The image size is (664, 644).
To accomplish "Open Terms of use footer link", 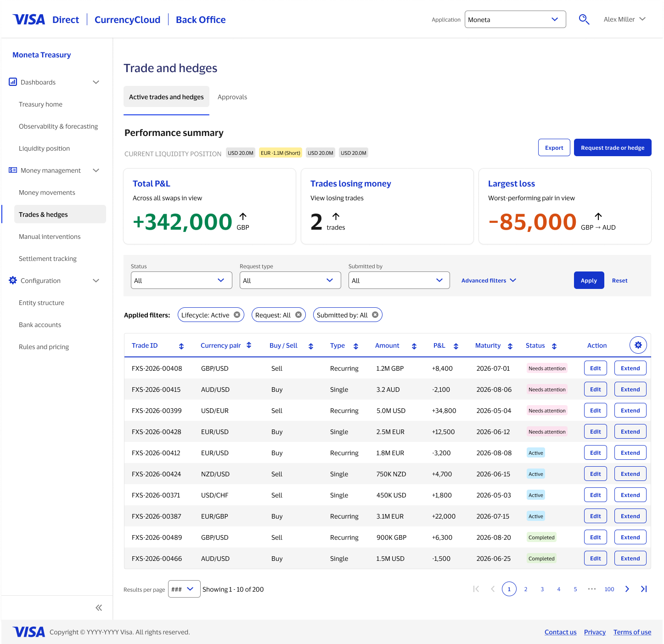I will pos(632,632).
